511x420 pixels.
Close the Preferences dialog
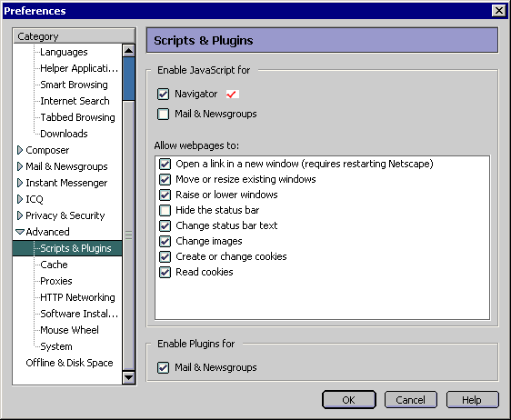pos(498,11)
